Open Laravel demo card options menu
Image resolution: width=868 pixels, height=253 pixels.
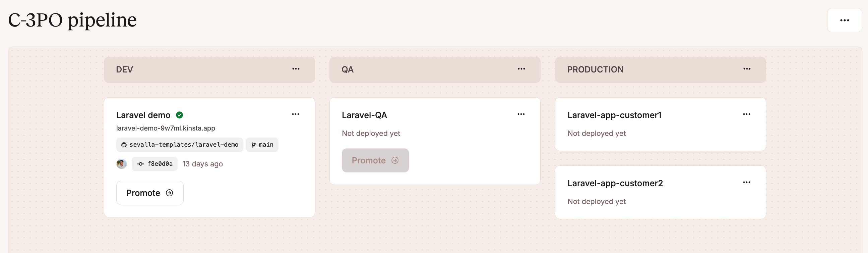pyautogui.click(x=295, y=114)
